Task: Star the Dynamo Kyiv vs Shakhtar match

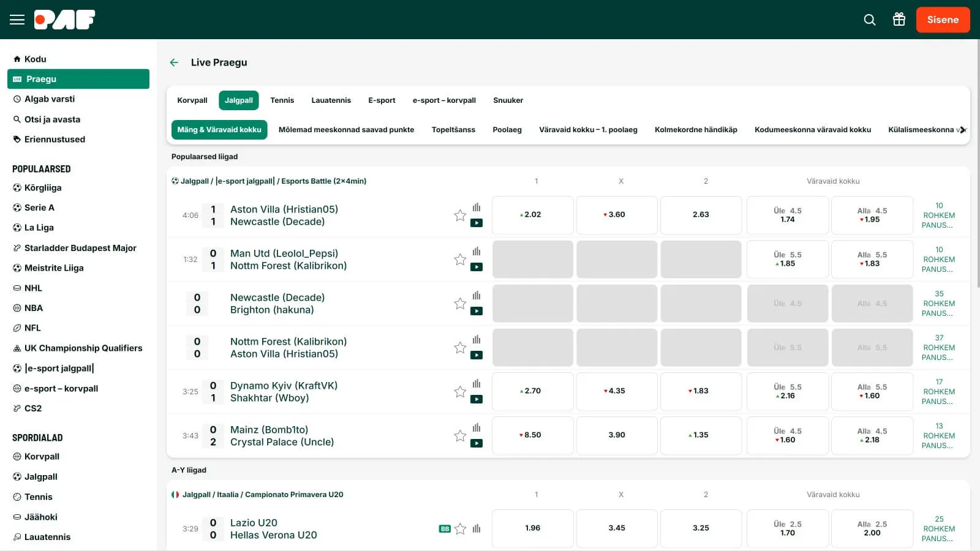Action: coord(460,392)
